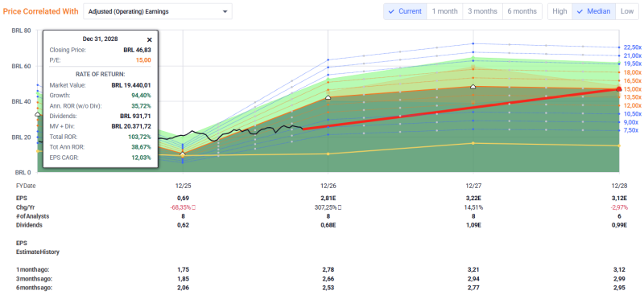Viewport: 644px width, 303px height.
Task: Close the Dec 31, 2028 tooltip
Action: (150, 39)
